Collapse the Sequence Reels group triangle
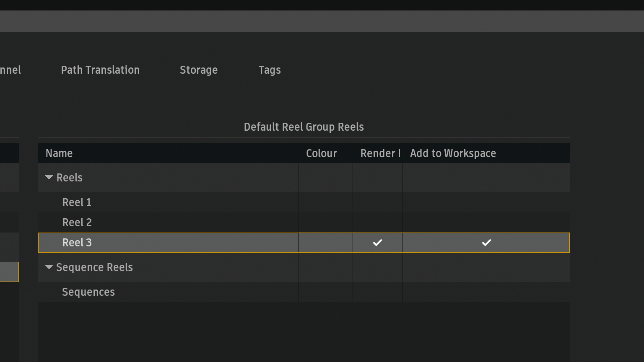Viewport: 644px width, 362px height. click(49, 267)
